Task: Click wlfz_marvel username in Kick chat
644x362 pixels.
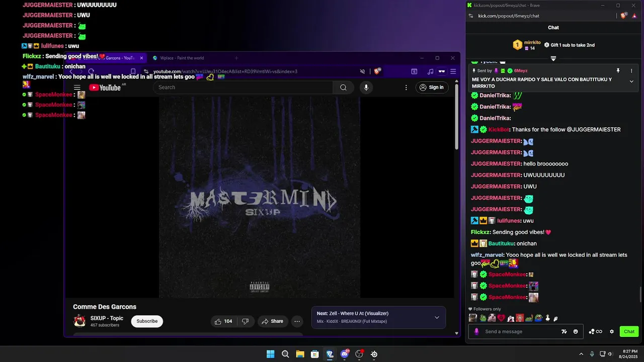Action: click(x=487, y=255)
